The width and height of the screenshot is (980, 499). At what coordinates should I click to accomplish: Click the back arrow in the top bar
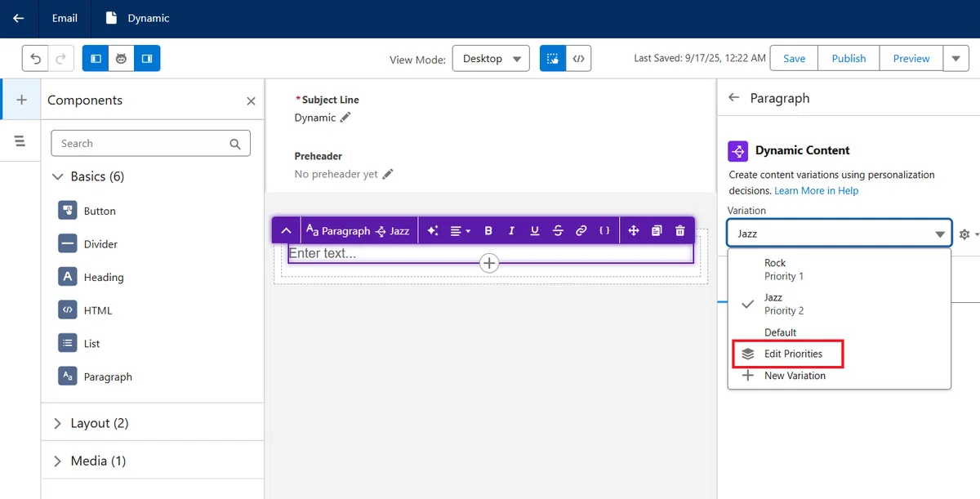(x=18, y=18)
